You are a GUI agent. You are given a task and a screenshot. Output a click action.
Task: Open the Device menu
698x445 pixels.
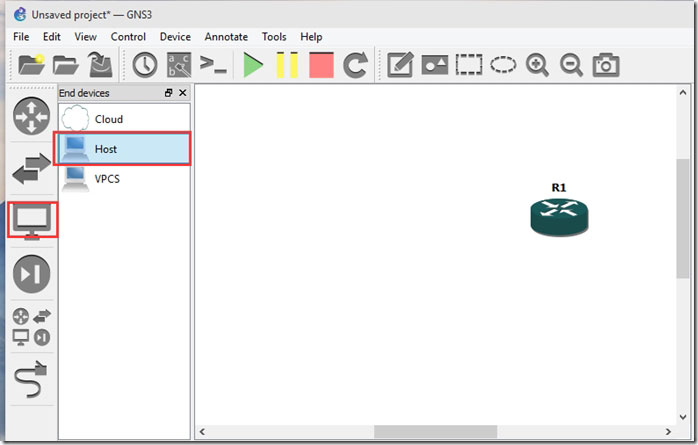(x=175, y=37)
